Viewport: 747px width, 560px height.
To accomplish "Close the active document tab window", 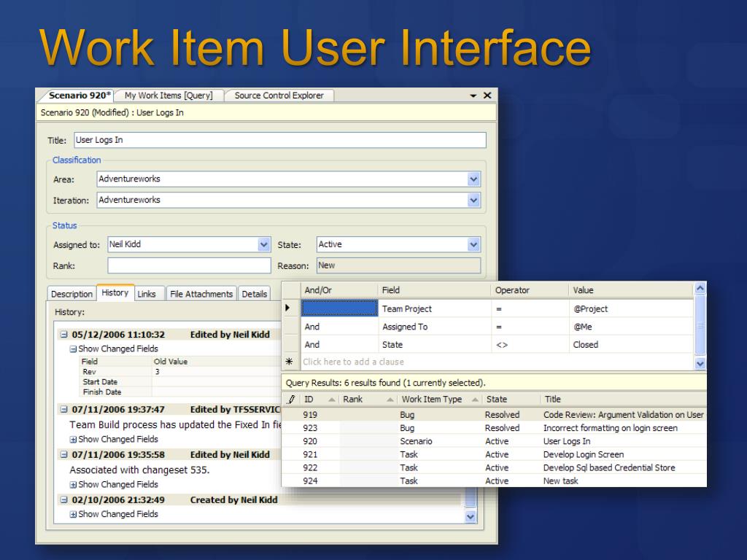I will pos(487,96).
